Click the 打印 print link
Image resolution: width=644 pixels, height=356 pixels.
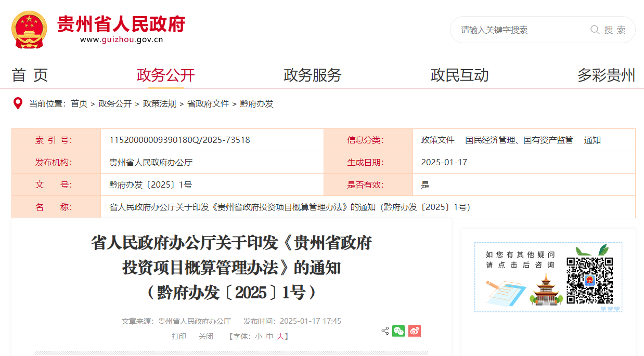(179, 336)
